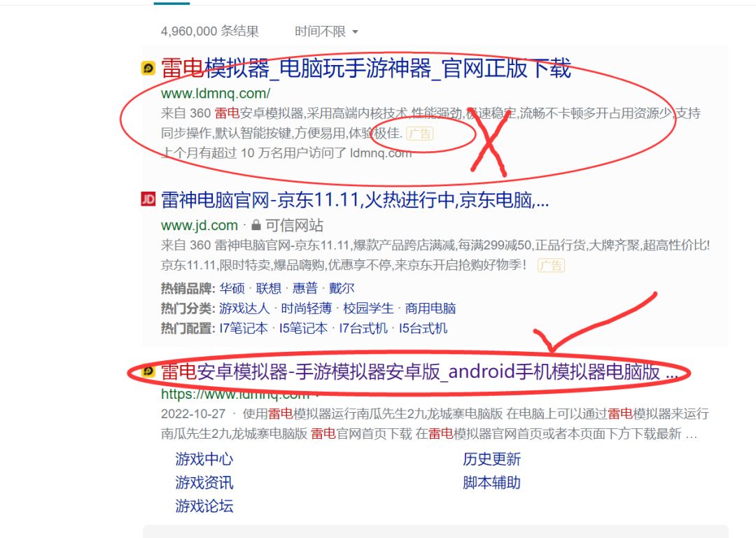The height and width of the screenshot is (538, 756).
Task: Select the 华硕 brand link
Action: coord(232,288)
